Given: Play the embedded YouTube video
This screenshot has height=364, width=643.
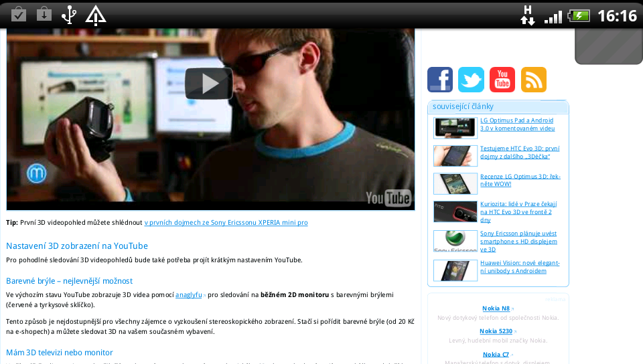Looking at the screenshot, I should pyautogui.click(x=208, y=83).
